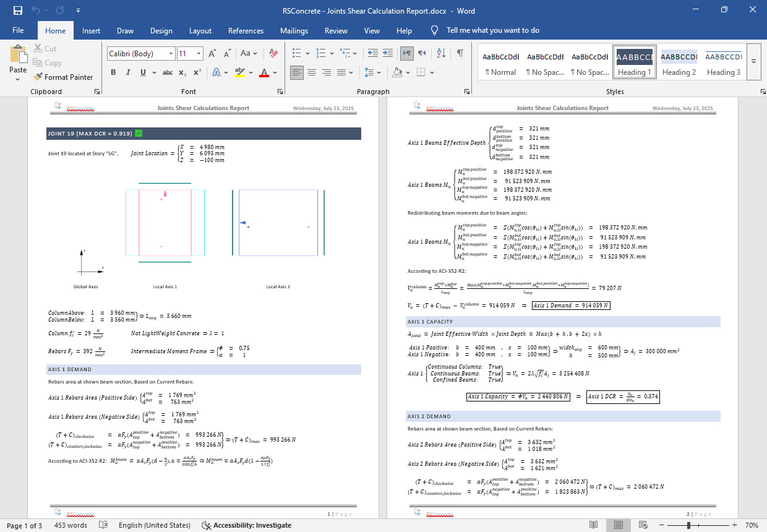Switch to Read Mode view
The image size is (767, 532).
[594, 525]
